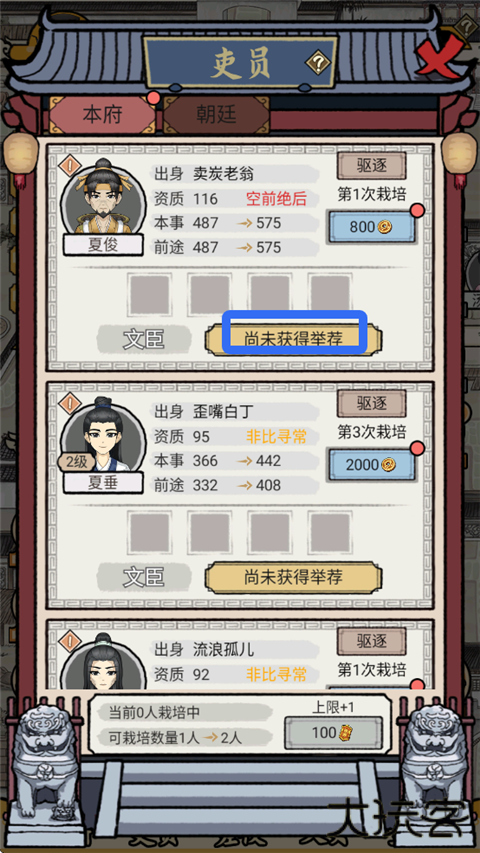This screenshot has width=480, height=853.
Task: Tap the exclamation badge on 夏垂's portrait
Action: (x=70, y=404)
